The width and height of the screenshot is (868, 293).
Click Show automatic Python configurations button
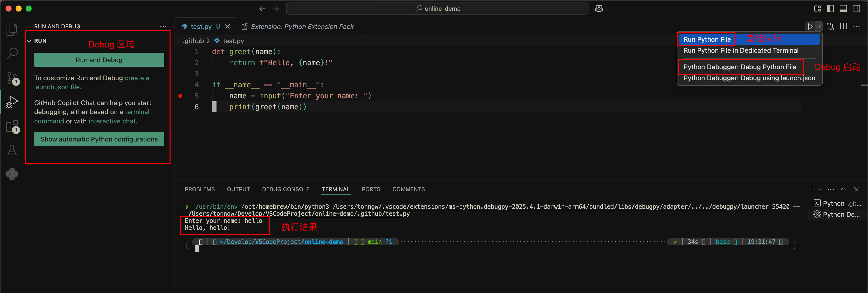[99, 139]
